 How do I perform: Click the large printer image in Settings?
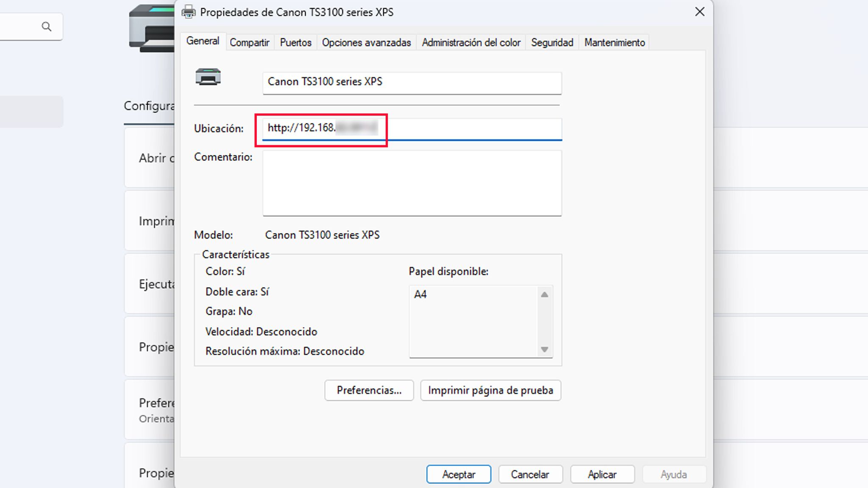tap(153, 29)
